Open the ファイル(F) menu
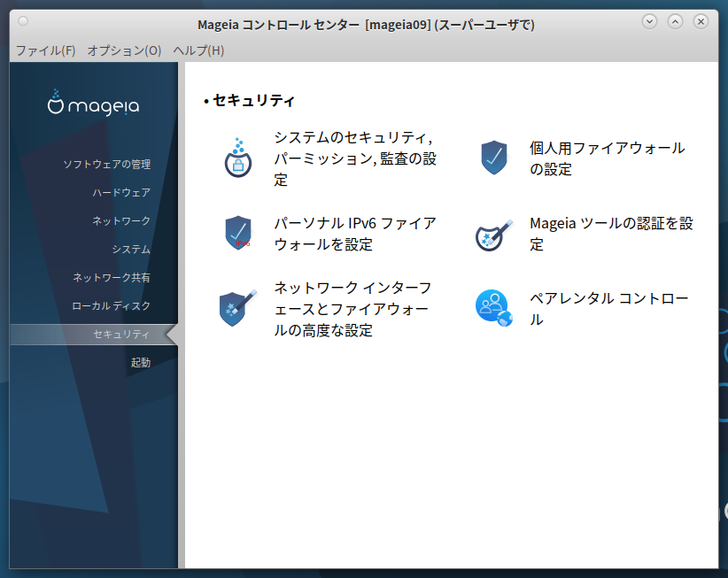The image size is (728, 578). pyautogui.click(x=45, y=50)
